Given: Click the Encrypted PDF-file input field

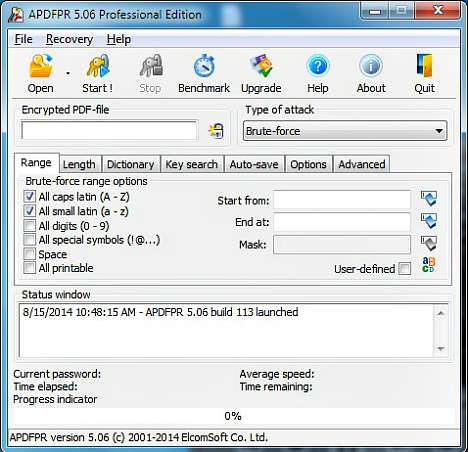Looking at the screenshot, I should (x=109, y=131).
